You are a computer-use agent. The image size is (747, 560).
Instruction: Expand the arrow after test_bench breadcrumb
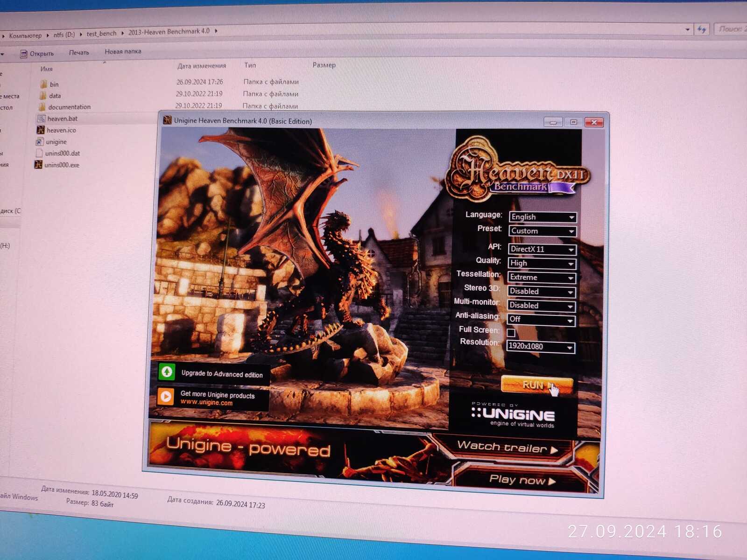pos(122,33)
